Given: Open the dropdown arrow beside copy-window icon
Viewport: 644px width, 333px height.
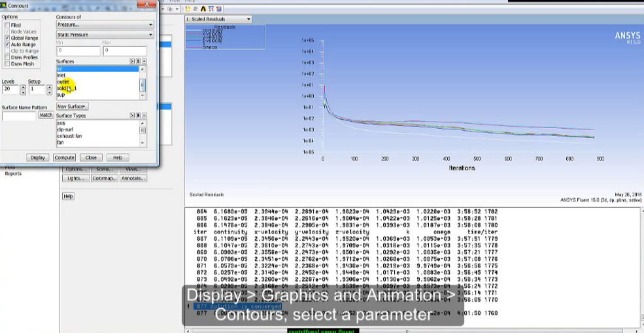Looking at the screenshot, I should tap(177, 9).
